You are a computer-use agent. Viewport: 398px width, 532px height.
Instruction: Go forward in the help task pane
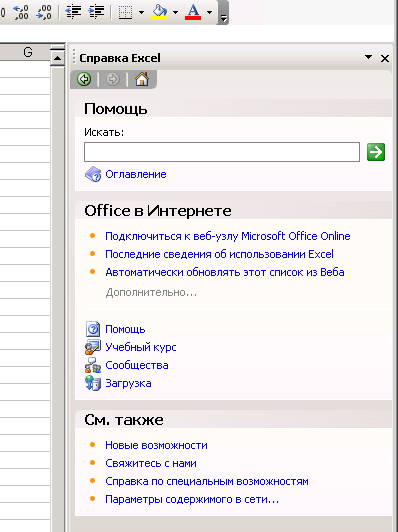point(113,79)
